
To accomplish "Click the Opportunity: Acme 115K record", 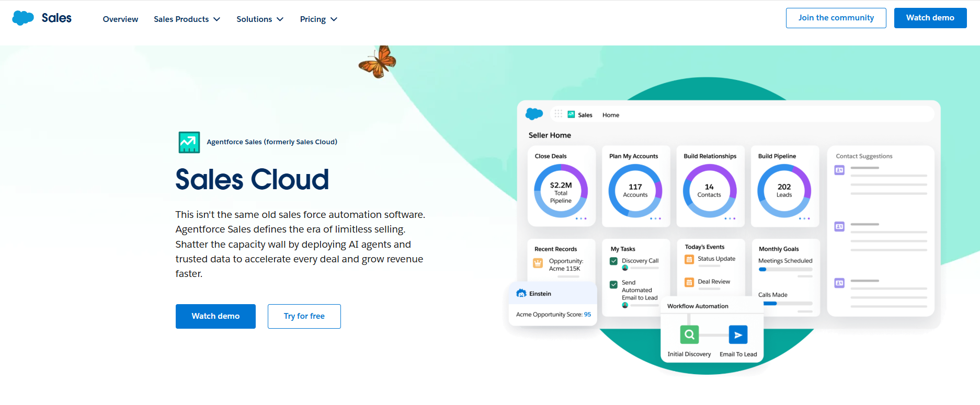I will pyautogui.click(x=565, y=265).
